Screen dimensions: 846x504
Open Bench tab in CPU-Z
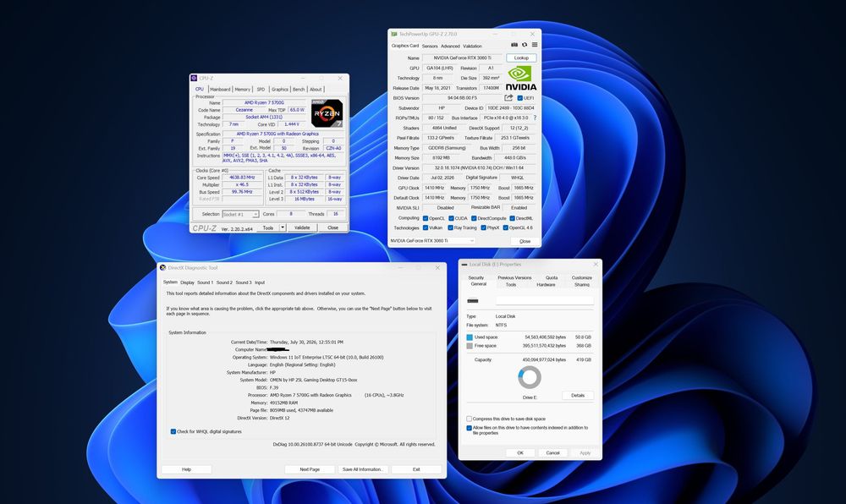(x=299, y=89)
